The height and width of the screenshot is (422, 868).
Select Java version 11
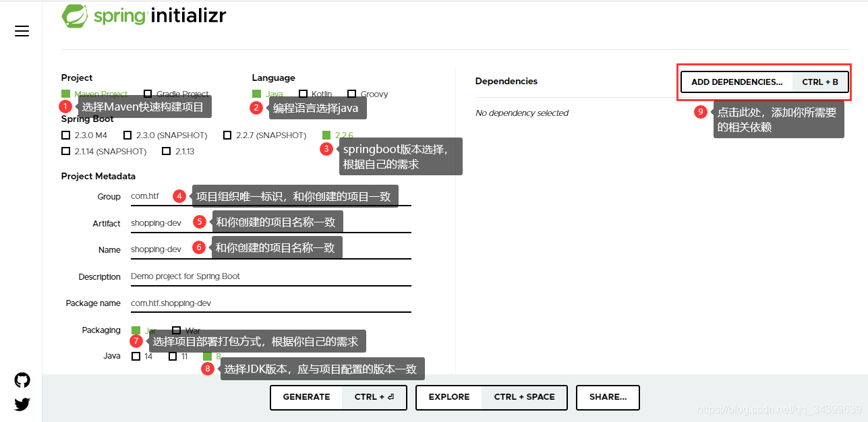click(x=179, y=357)
